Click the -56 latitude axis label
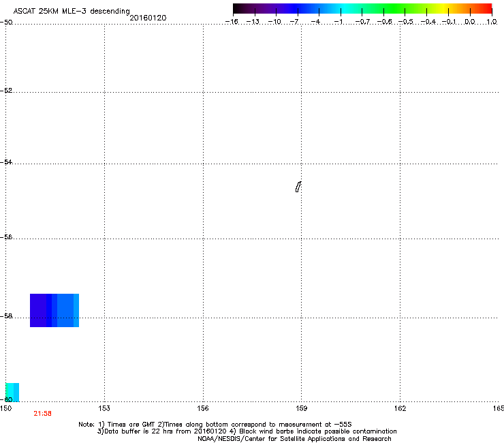This screenshot has height=443, width=504. pyautogui.click(x=6, y=237)
